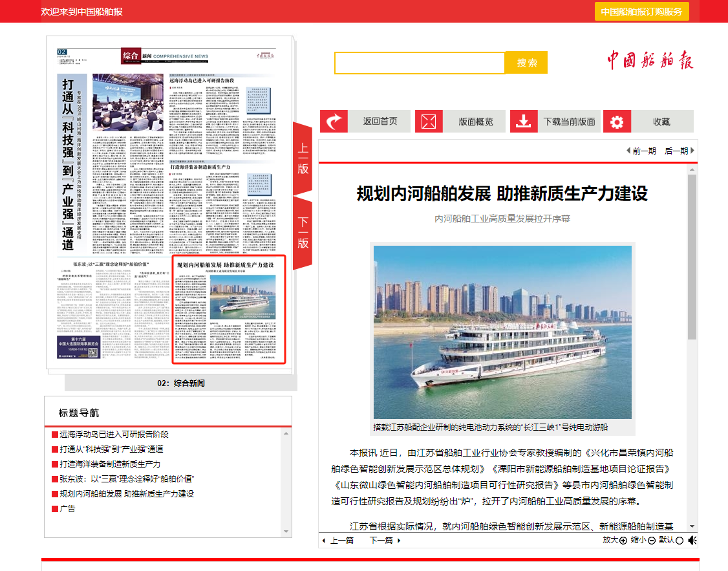The height and width of the screenshot is (571, 728).
Task: Click the 返回首页 arrow icon
Action: click(334, 122)
